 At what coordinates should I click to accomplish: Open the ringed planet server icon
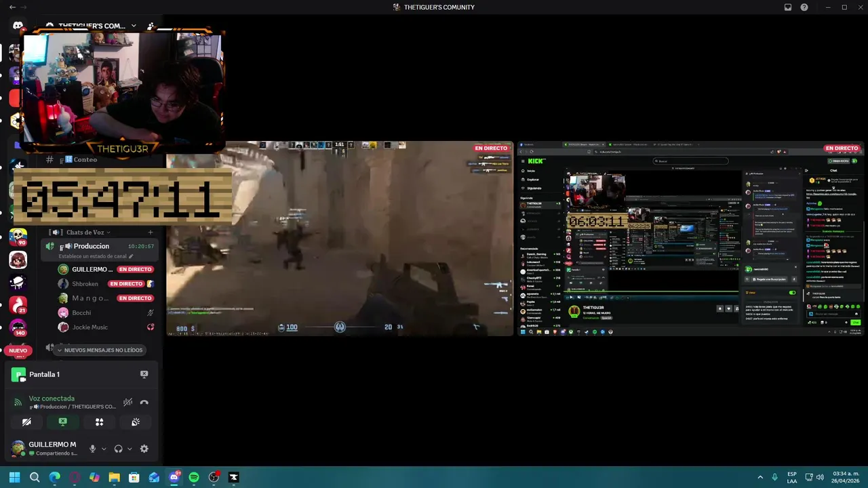[18, 283]
